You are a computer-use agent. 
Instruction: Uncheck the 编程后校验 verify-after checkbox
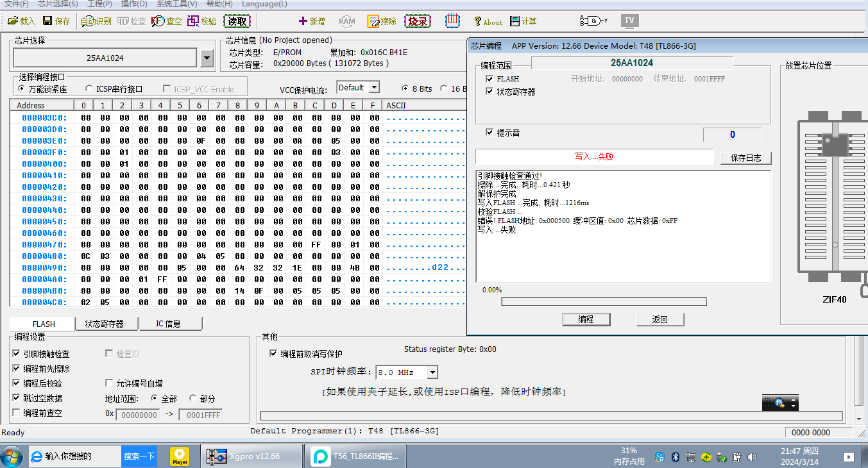17,383
